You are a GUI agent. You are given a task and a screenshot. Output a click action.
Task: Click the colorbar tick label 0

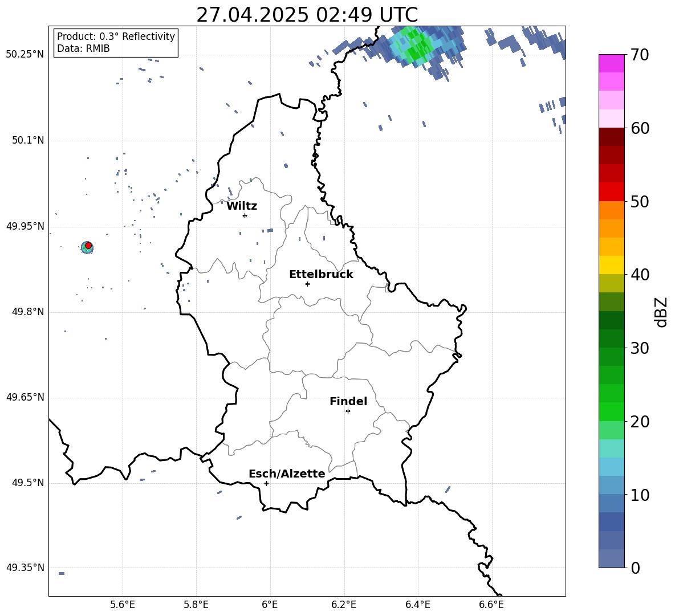click(x=635, y=568)
